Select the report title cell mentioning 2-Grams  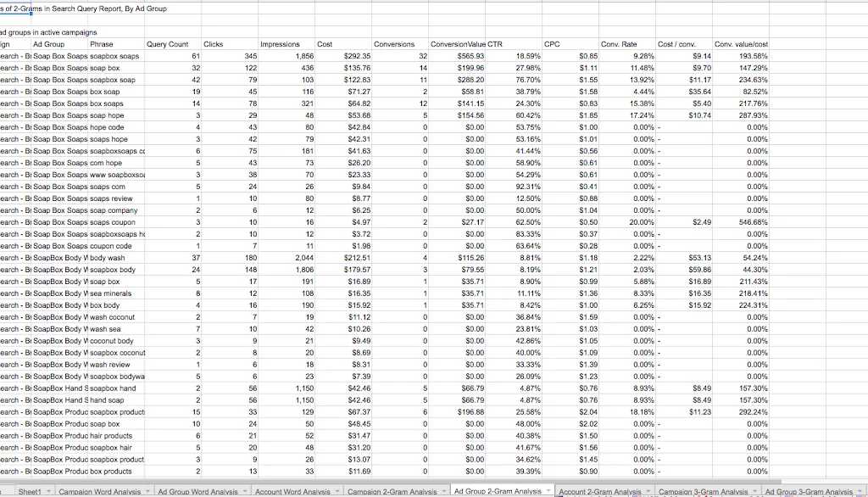[83, 8]
